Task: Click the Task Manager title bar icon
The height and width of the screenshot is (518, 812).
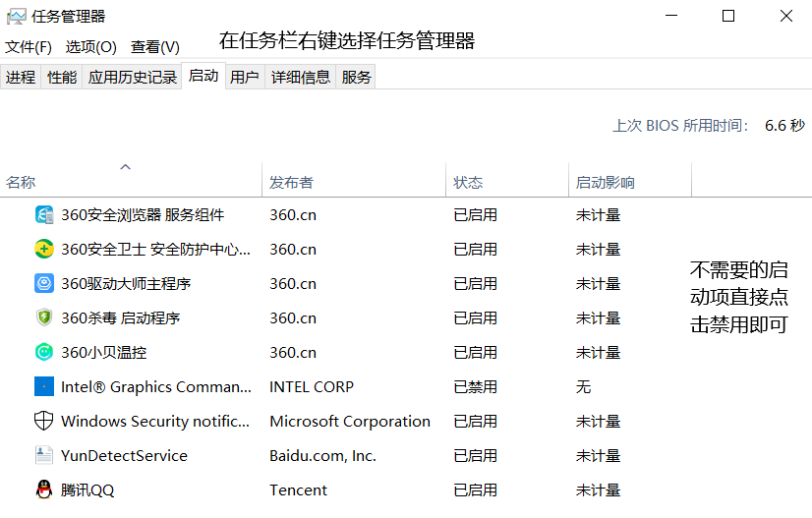Action: click(x=16, y=17)
